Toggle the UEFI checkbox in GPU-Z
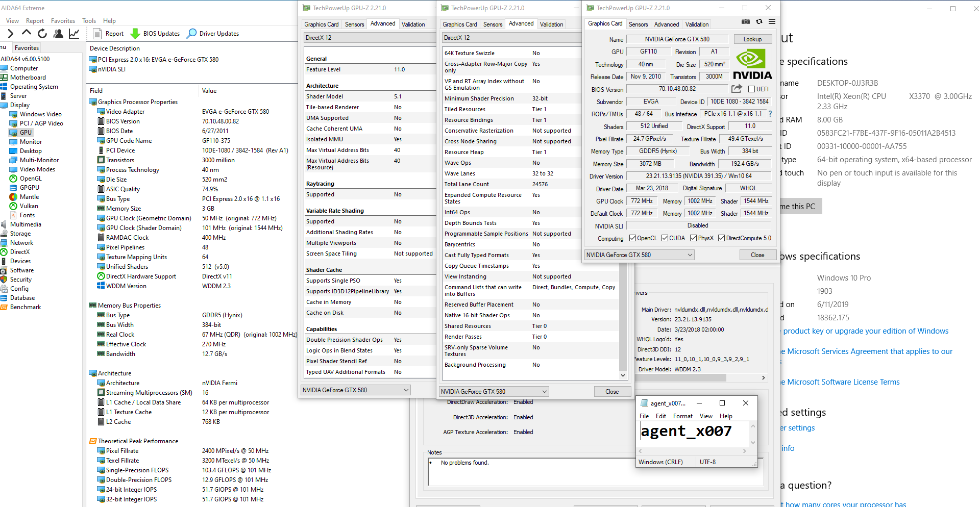The image size is (980, 507). 751,89
